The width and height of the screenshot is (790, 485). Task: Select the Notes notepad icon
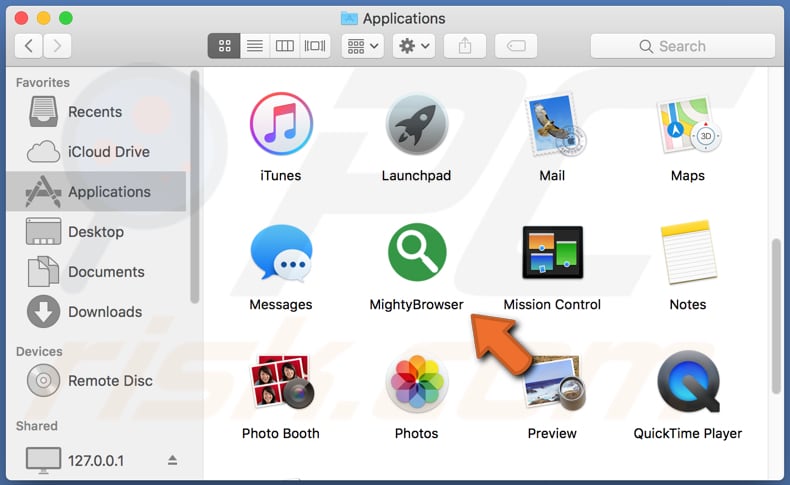[x=688, y=252]
